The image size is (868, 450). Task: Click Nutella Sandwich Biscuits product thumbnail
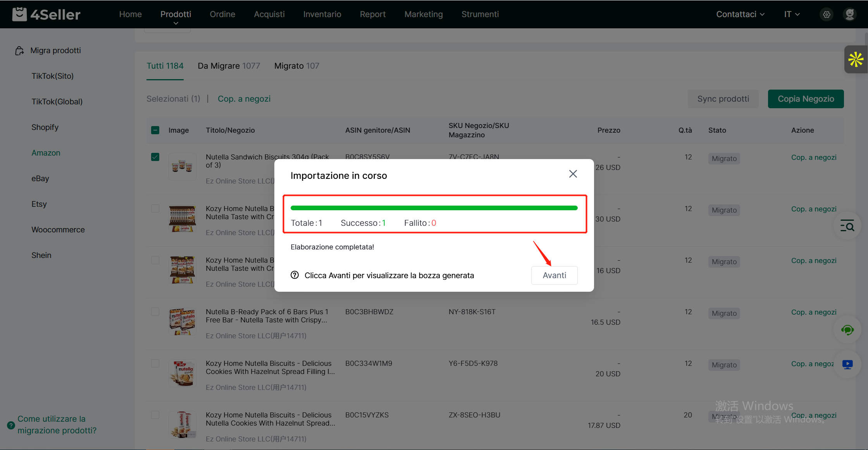(183, 167)
